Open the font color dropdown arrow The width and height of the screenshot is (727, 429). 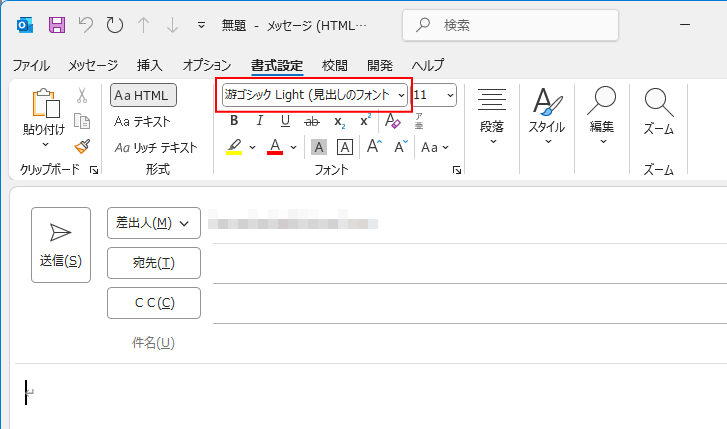pos(293,147)
